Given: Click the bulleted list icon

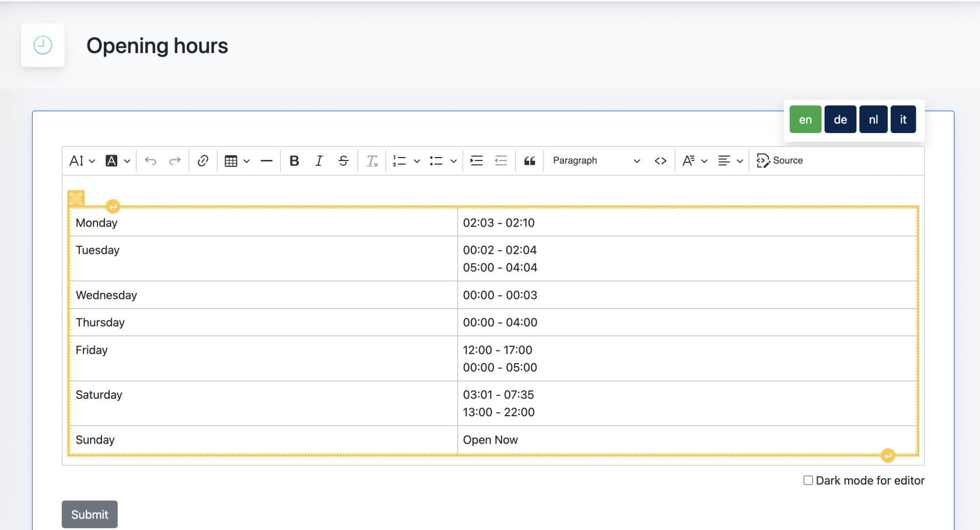Looking at the screenshot, I should pos(436,161).
